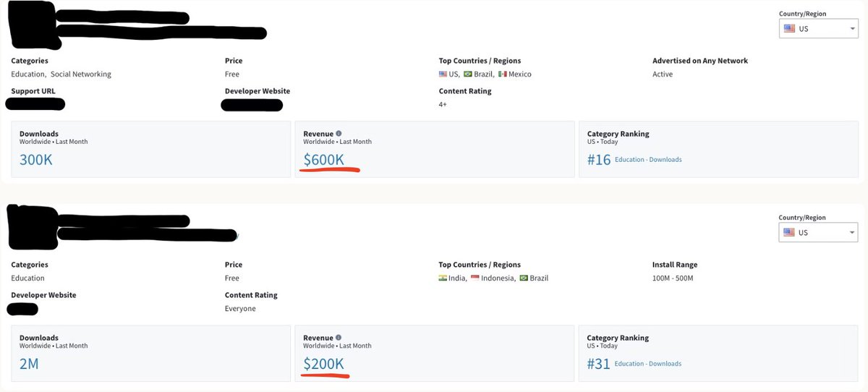
Task: Open Education - Downloads link beside #16
Action: (x=648, y=160)
